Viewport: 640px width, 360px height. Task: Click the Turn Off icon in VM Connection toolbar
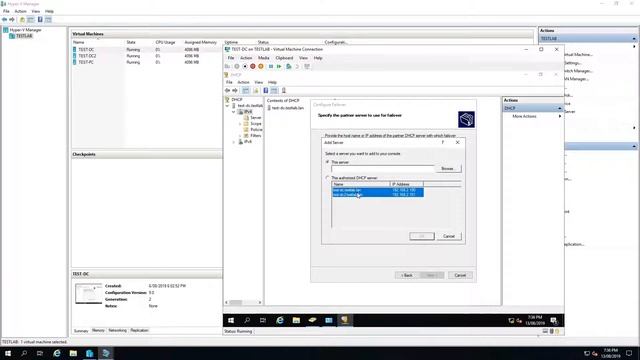(245, 67)
